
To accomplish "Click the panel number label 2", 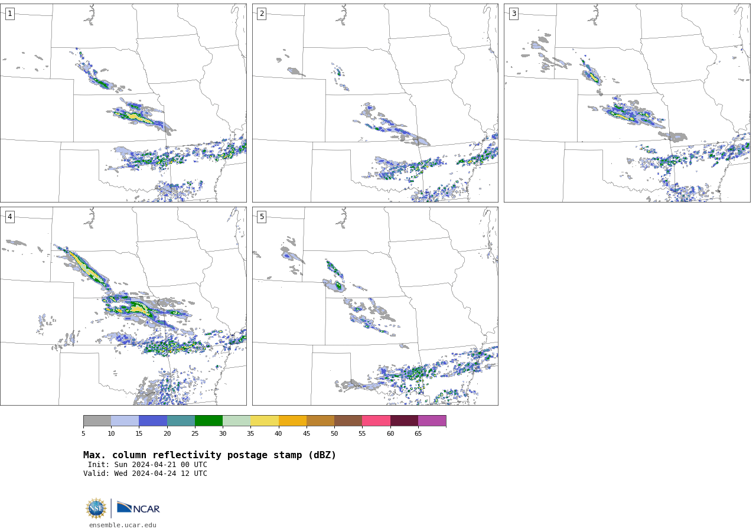I will [262, 14].
